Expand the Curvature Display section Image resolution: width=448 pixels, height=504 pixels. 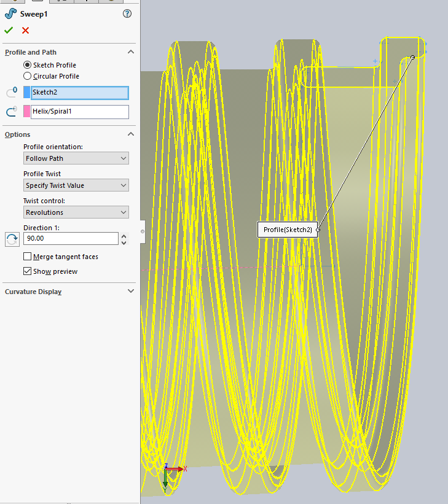point(131,291)
